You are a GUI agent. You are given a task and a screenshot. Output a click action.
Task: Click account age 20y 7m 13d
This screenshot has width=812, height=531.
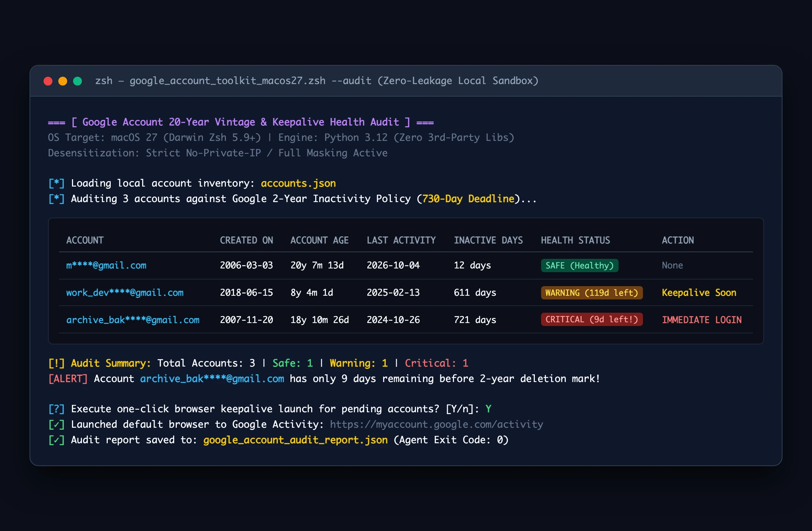pyautogui.click(x=317, y=265)
